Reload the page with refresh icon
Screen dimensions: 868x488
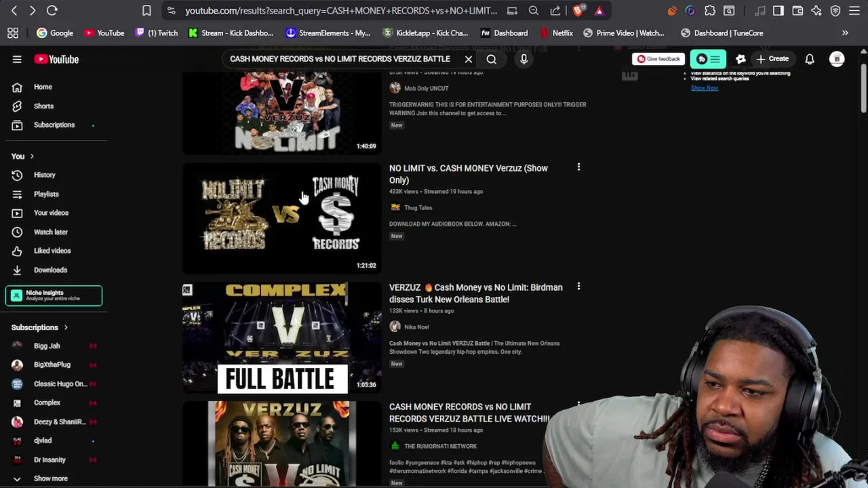(52, 11)
